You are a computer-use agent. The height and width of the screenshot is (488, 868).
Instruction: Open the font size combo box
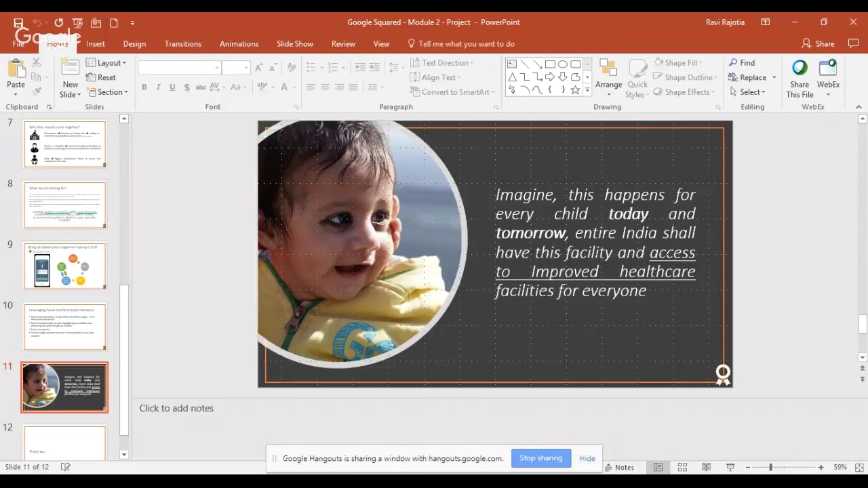pyautogui.click(x=237, y=68)
